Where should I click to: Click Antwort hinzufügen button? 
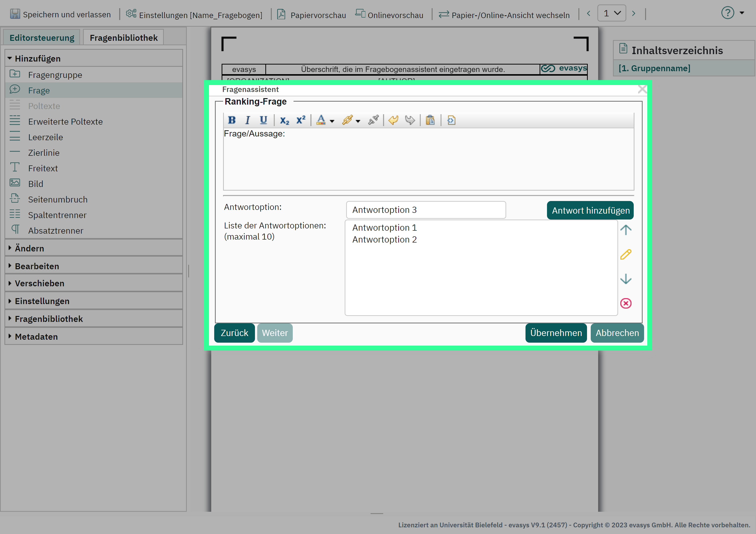pyautogui.click(x=590, y=210)
